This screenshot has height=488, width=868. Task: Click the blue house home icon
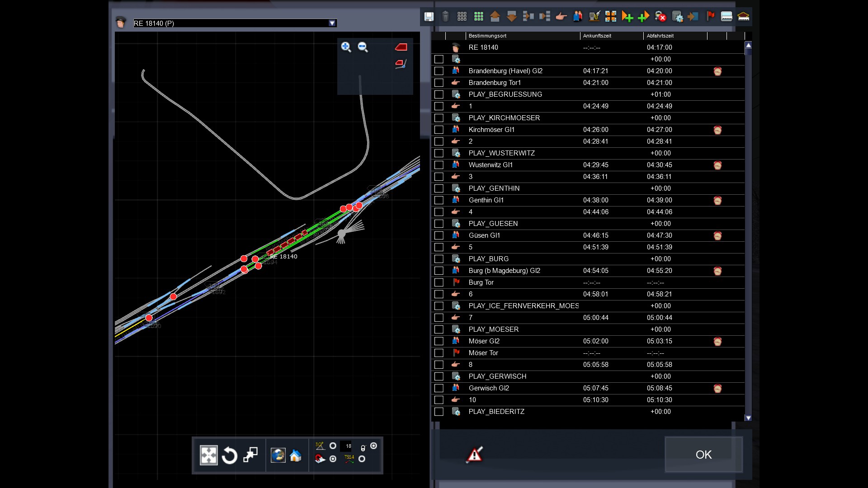point(296,455)
